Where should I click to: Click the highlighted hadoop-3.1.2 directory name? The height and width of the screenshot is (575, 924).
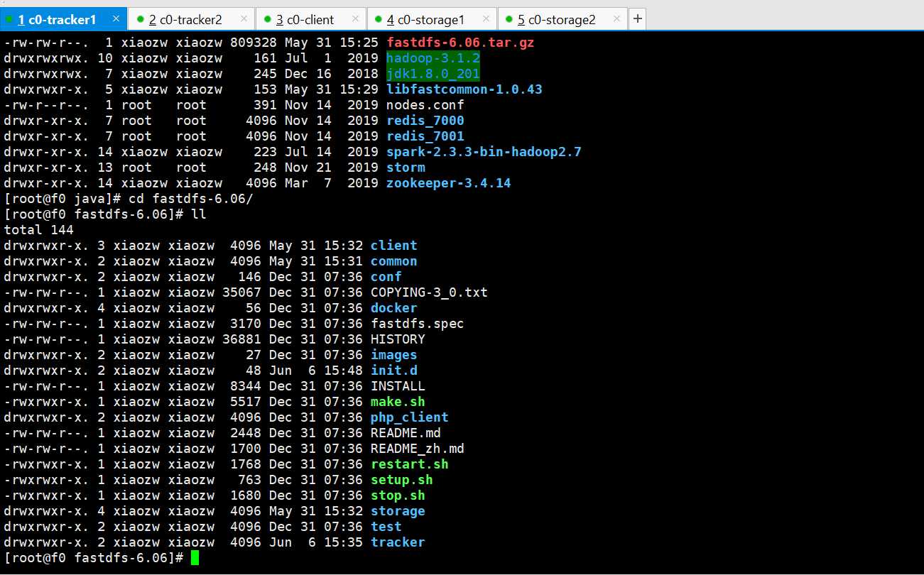[x=433, y=58]
